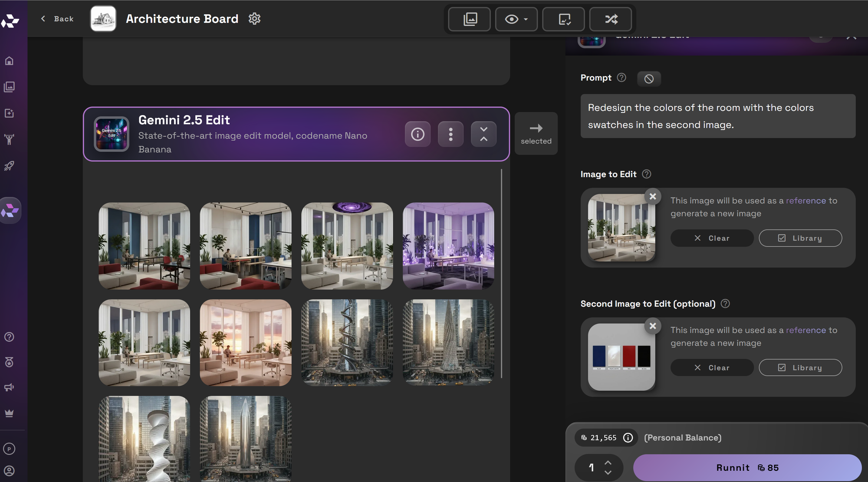868x482 pixels.
Task: Remove the color swatches second image
Action: (653, 326)
